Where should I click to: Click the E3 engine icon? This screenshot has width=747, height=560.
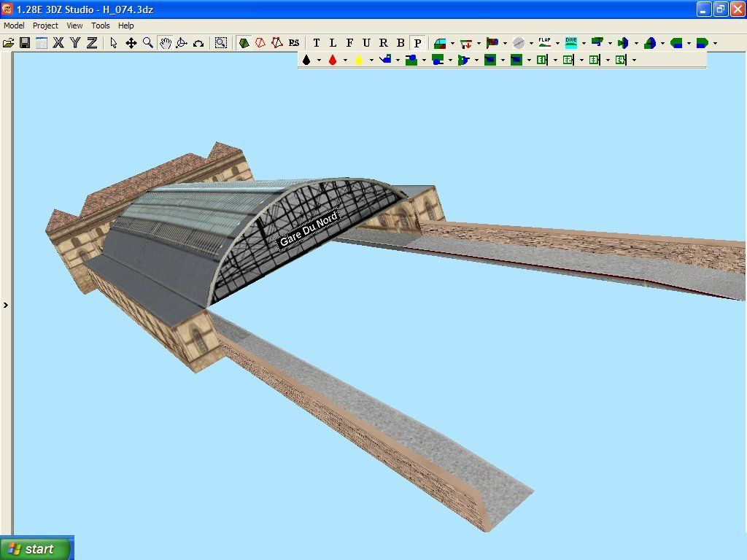click(x=595, y=60)
